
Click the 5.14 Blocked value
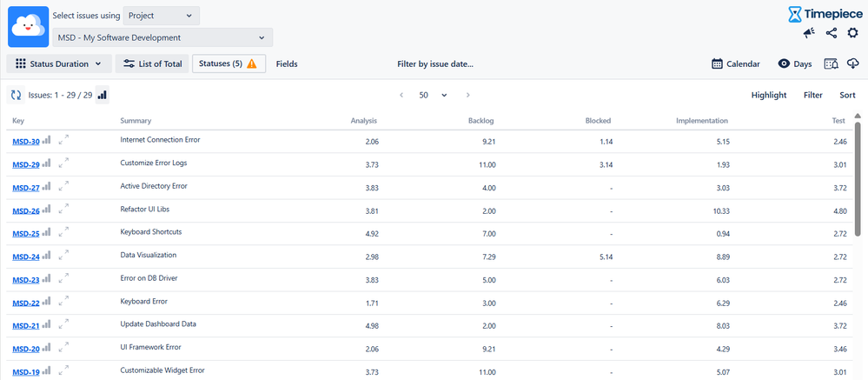606,257
